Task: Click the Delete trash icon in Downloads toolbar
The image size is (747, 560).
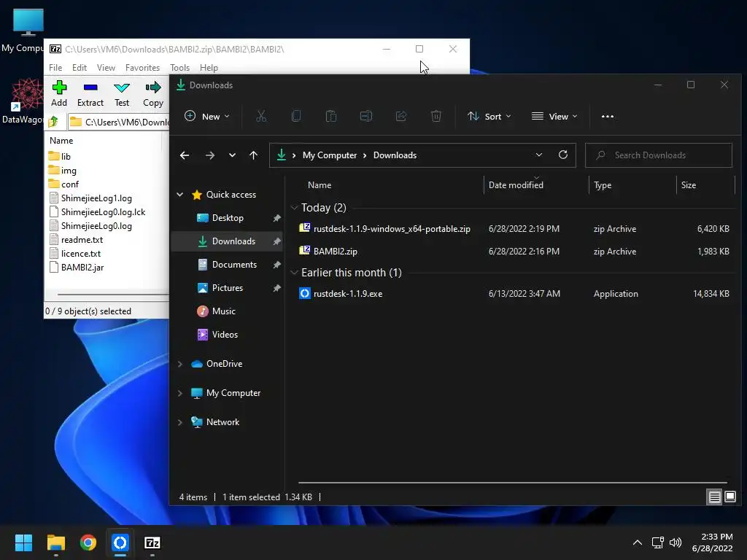Action: [x=436, y=116]
